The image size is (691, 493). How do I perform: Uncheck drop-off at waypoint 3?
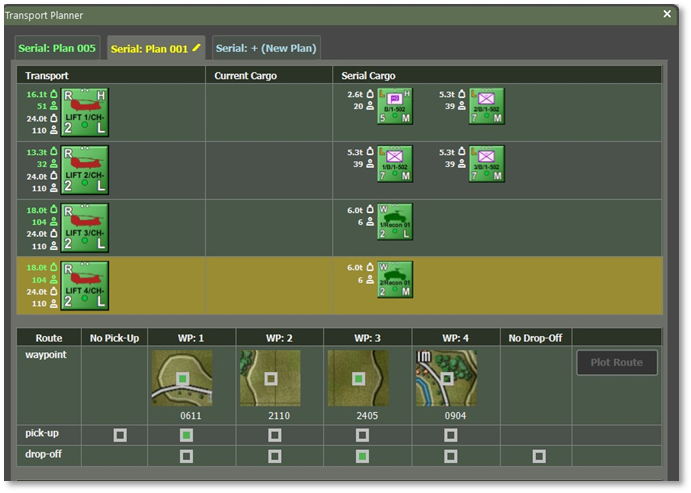pyautogui.click(x=361, y=456)
